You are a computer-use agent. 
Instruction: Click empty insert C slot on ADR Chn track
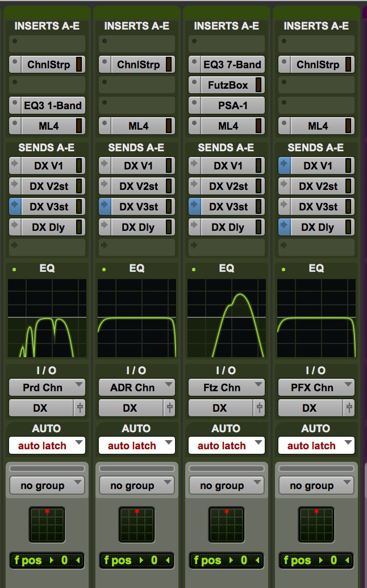click(x=137, y=85)
